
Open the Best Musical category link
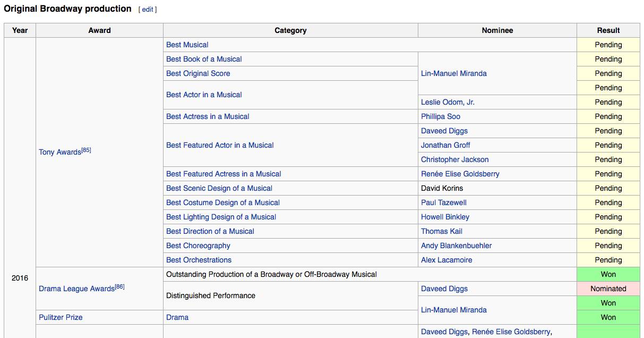point(187,45)
